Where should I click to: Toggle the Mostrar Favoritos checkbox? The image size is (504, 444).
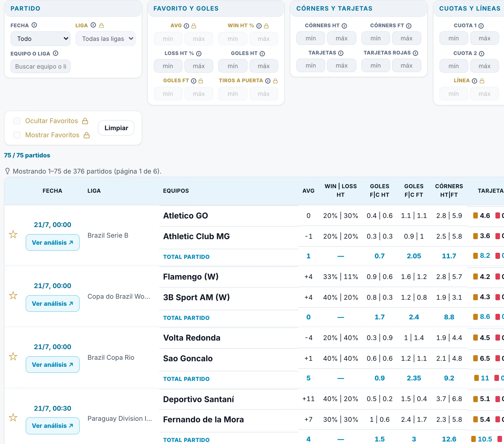click(17, 135)
